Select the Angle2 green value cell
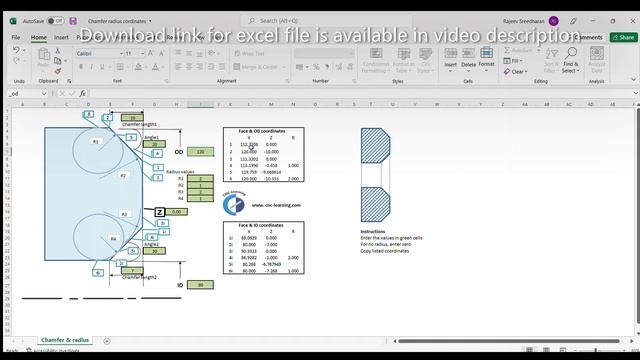 (x=154, y=251)
